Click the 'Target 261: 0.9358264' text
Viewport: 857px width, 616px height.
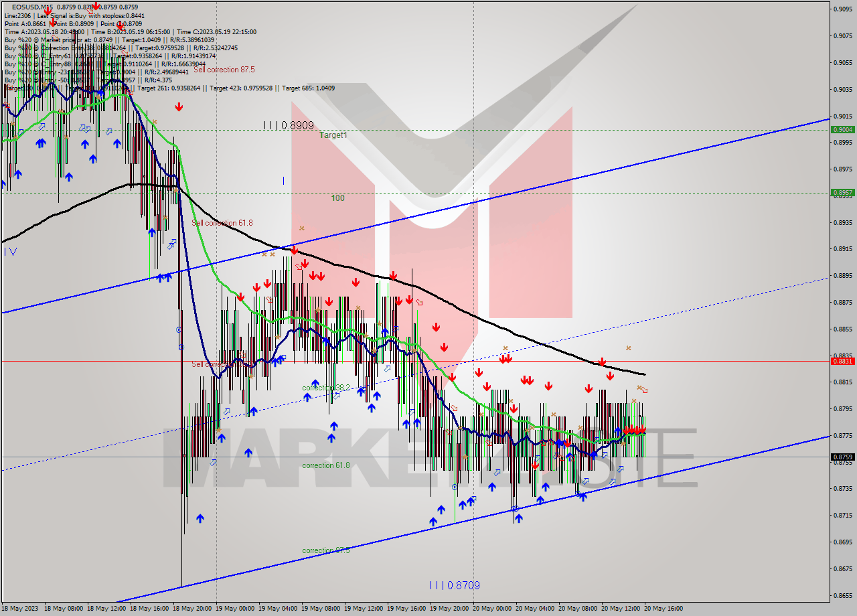tap(170, 88)
